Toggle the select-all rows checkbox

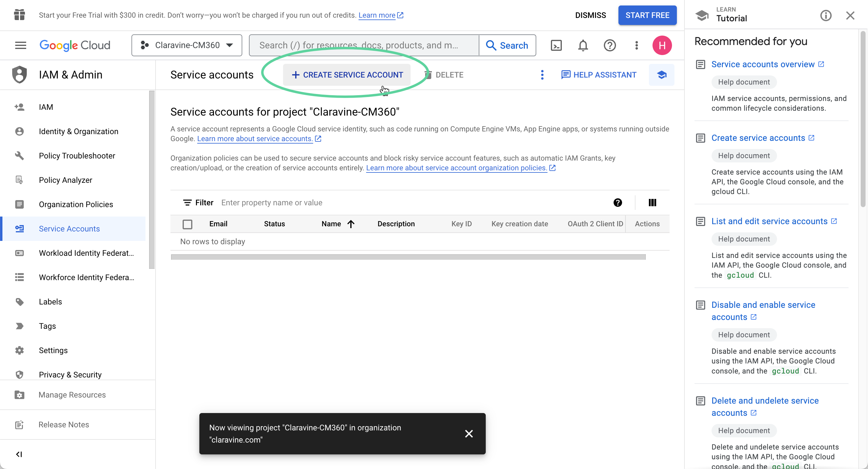pyautogui.click(x=187, y=224)
